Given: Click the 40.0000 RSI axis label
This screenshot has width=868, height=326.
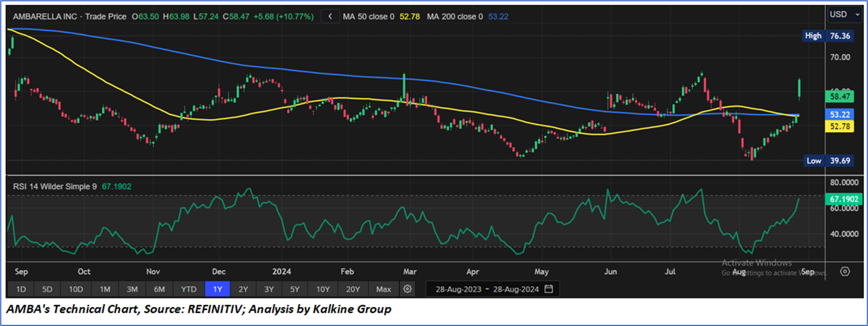Looking at the screenshot, I should (x=845, y=234).
